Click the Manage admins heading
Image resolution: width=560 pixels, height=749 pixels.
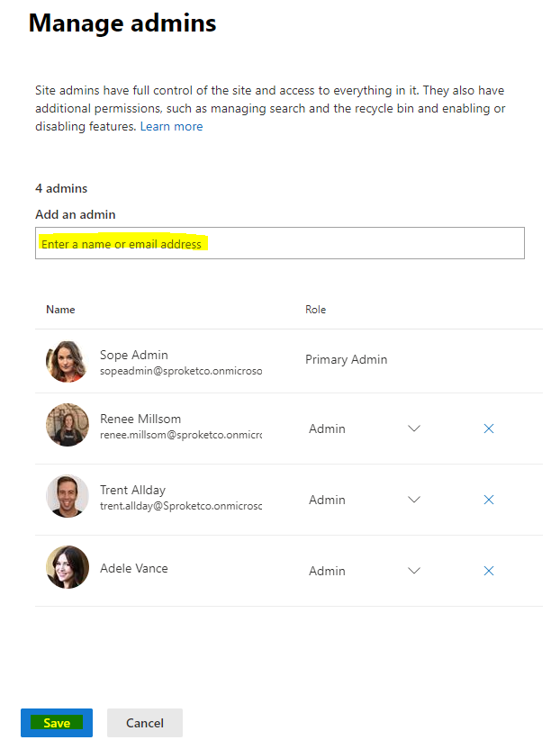[122, 23]
